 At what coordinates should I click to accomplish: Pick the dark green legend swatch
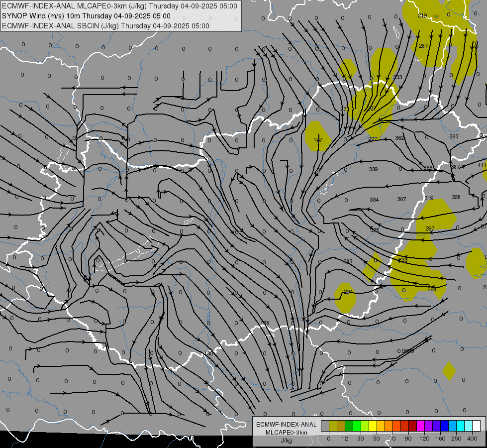pos(349,426)
